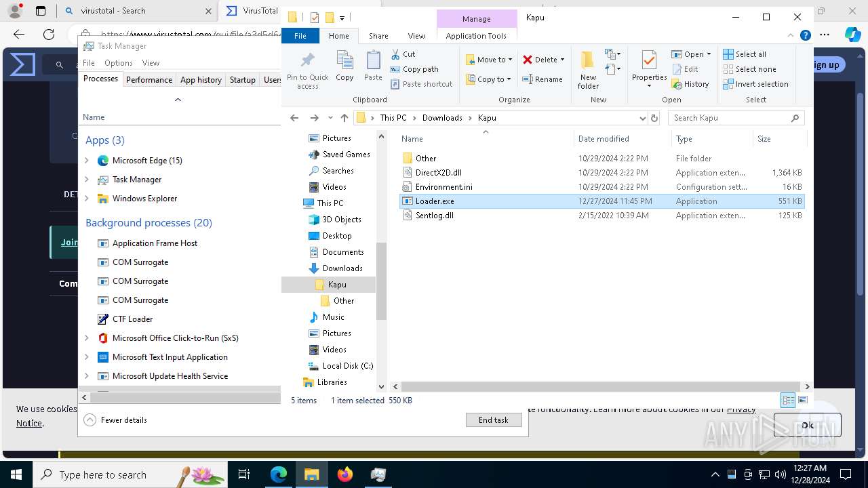Viewport: 868px width, 488px height.
Task: Open the Recent locations dropdown chevron
Action: click(x=330, y=118)
